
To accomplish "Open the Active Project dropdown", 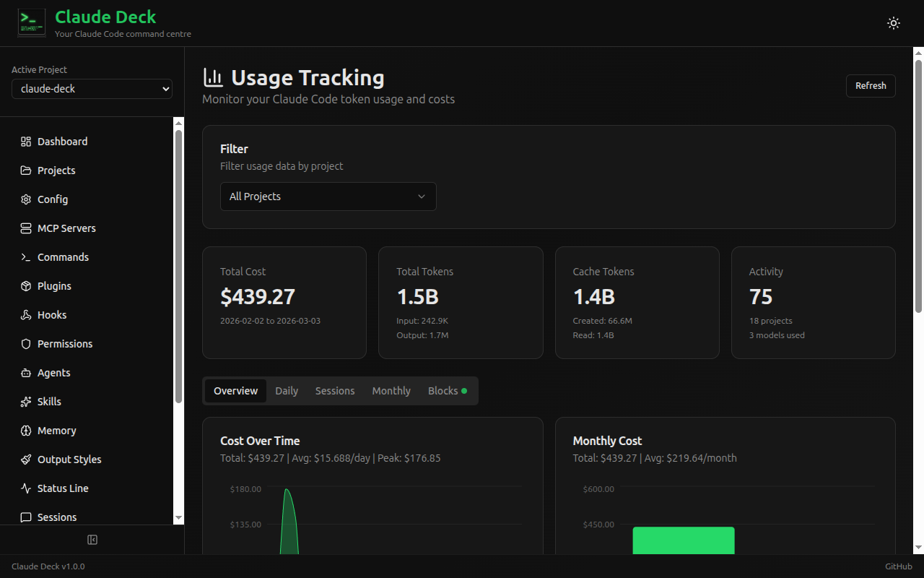I will (x=92, y=88).
